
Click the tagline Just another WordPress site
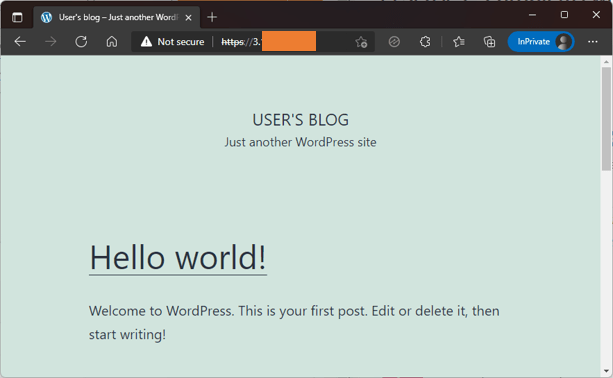click(300, 142)
